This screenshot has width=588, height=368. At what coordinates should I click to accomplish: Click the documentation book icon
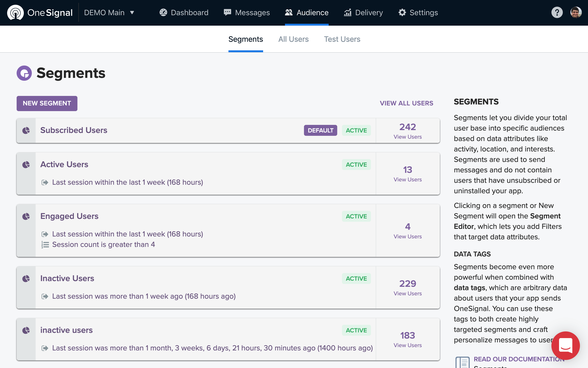(462, 362)
